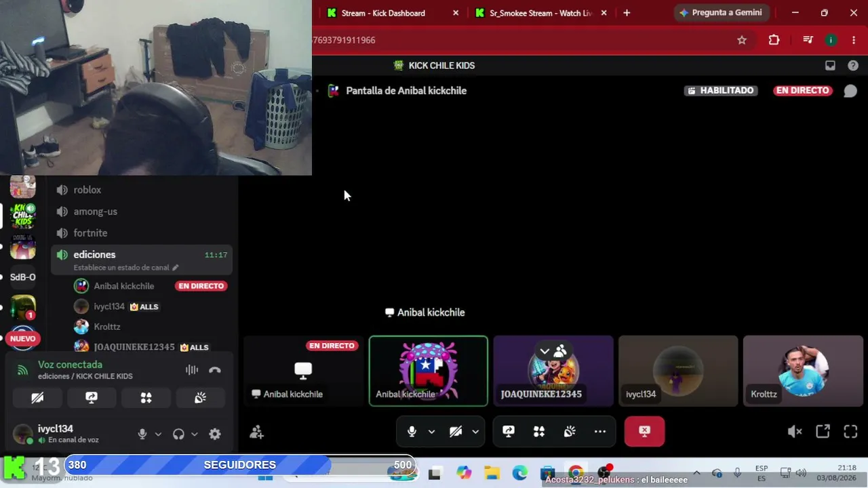Open soundboard from call controls
Screen dimensions: 868x488
coord(570,432)
